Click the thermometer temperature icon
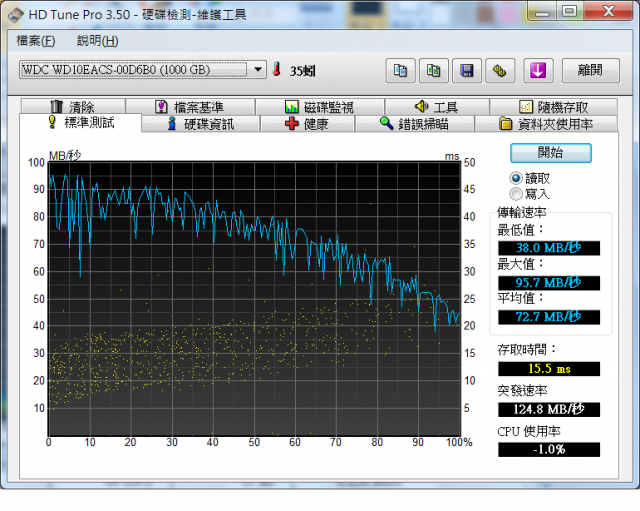 (277, 69)
